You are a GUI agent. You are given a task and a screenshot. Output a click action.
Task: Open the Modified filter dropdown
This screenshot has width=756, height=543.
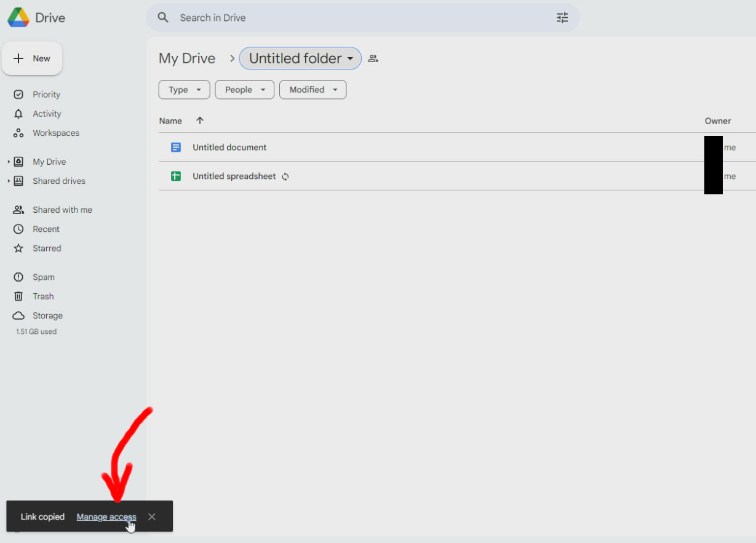click(x=312, y=90)
